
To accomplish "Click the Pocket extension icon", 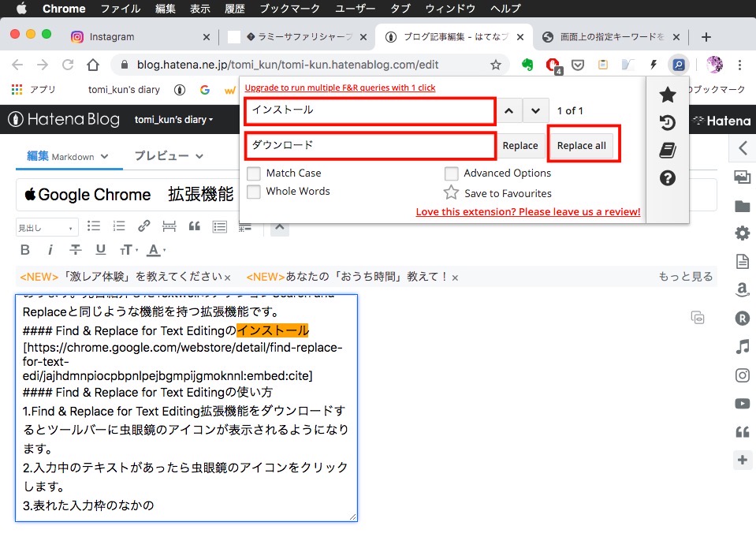I will click(578, 65).
